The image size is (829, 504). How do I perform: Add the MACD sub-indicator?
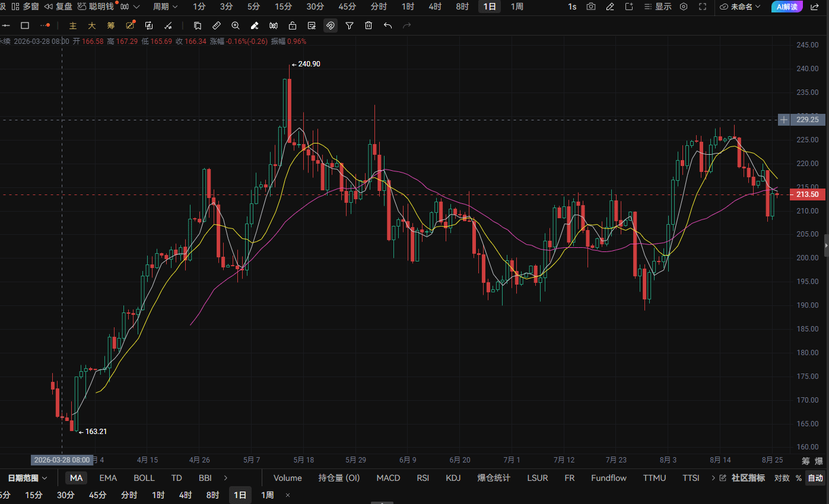(388, 478)
